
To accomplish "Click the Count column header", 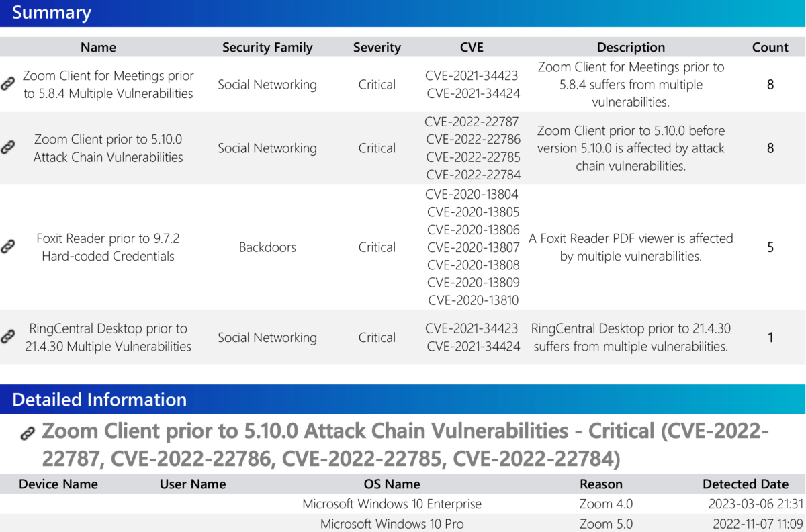I will click(x=770, y=47).
